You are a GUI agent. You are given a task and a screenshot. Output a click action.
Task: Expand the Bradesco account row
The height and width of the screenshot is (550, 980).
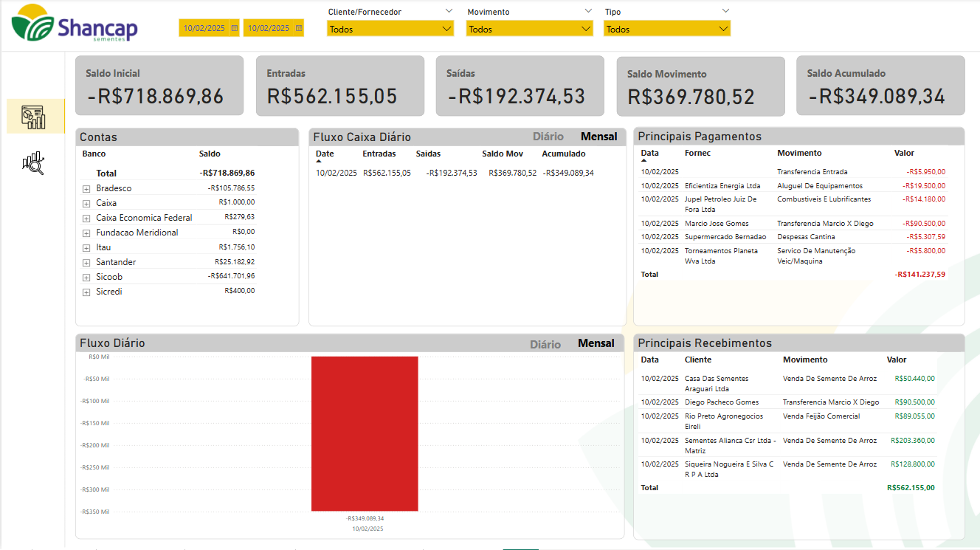86,189
